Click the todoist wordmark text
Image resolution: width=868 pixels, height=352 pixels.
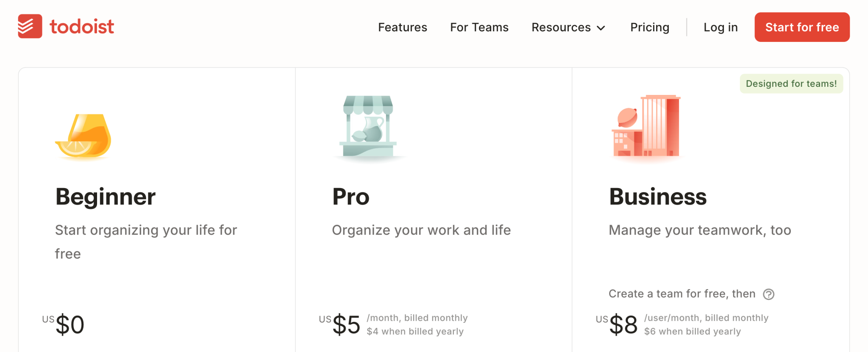(82, 27)
